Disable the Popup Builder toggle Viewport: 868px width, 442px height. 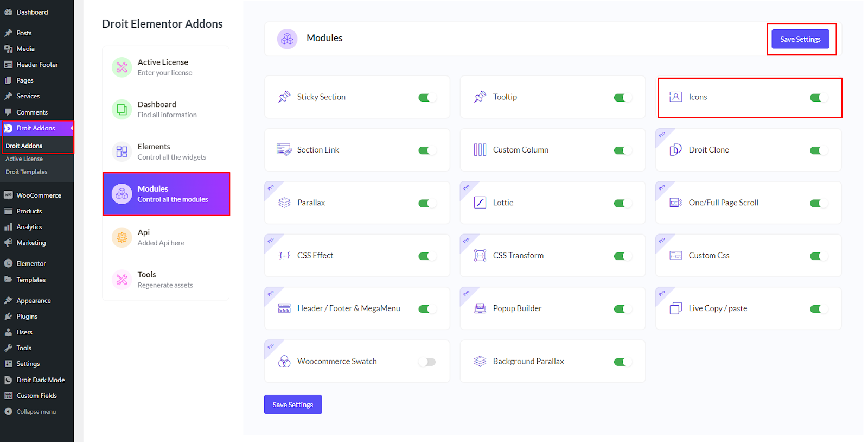(x=623, y=309)
